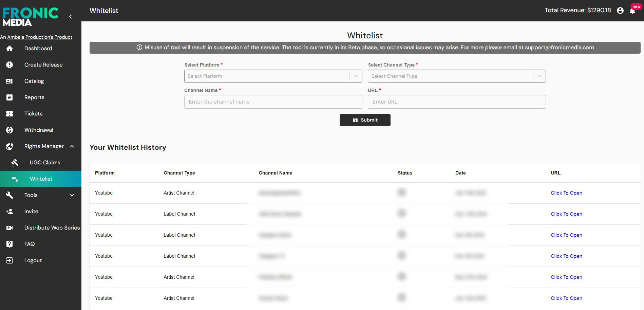Open the Catalog icon in sidebar

click(10, 81)
